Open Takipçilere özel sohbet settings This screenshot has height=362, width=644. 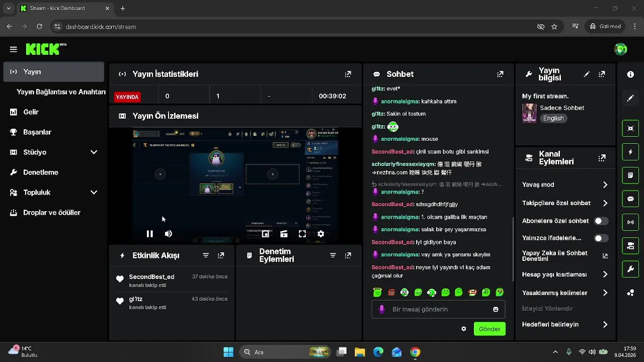[565, 203]
